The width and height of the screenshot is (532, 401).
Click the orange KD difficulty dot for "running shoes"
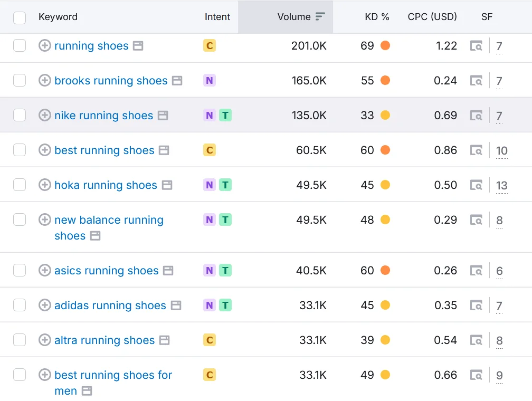click(x=385, y=46)
